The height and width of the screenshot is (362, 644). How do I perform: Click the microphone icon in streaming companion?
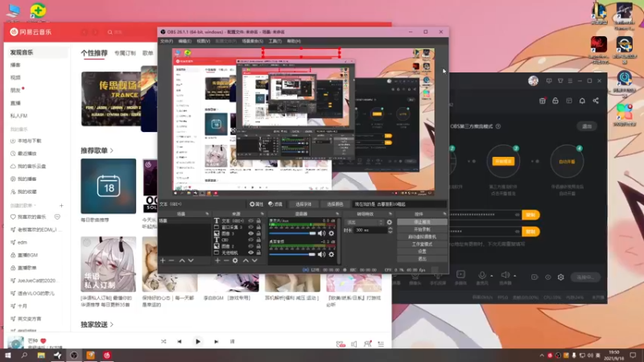coord(481,275)
